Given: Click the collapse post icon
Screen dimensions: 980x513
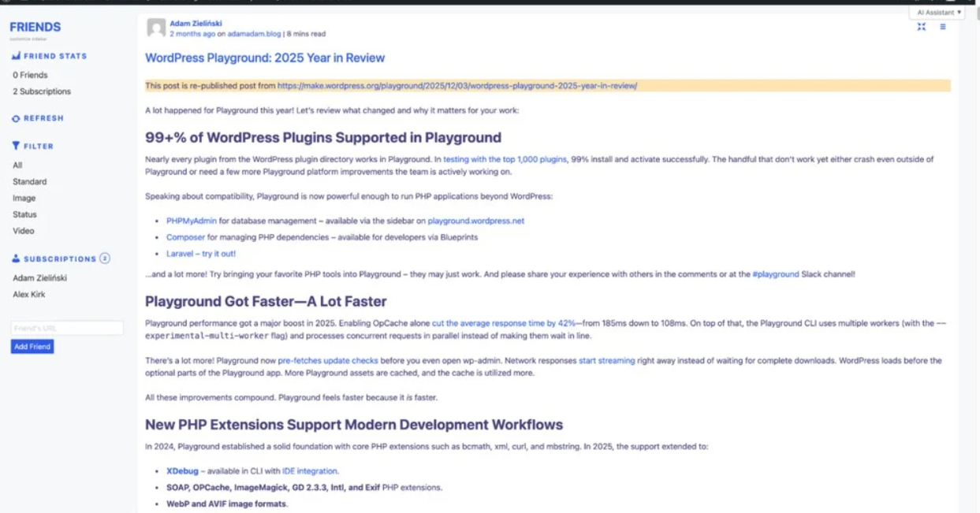Looking at the screenshot, I should coord(921,27).
